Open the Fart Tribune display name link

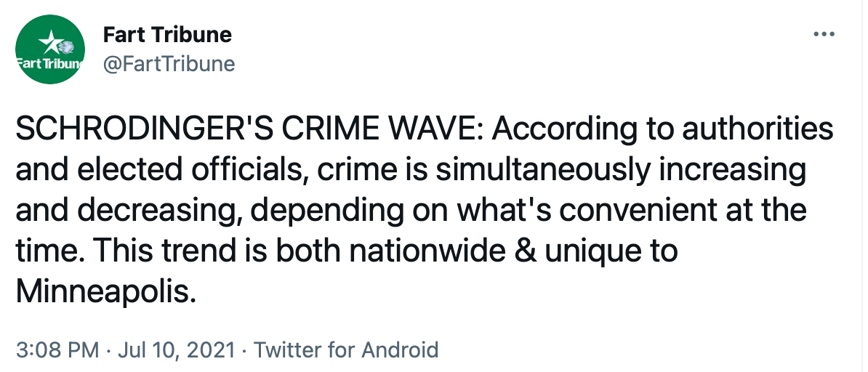click(x=167, y=34)
